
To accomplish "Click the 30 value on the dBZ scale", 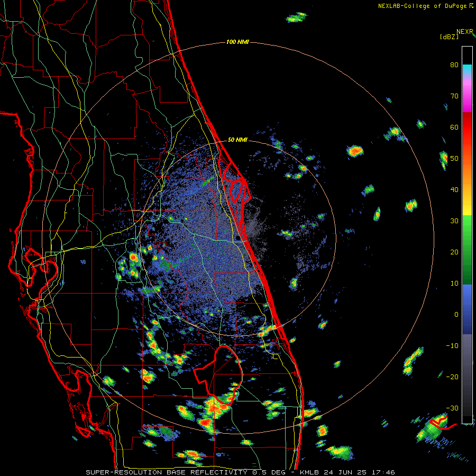I will tap(454, 221).
